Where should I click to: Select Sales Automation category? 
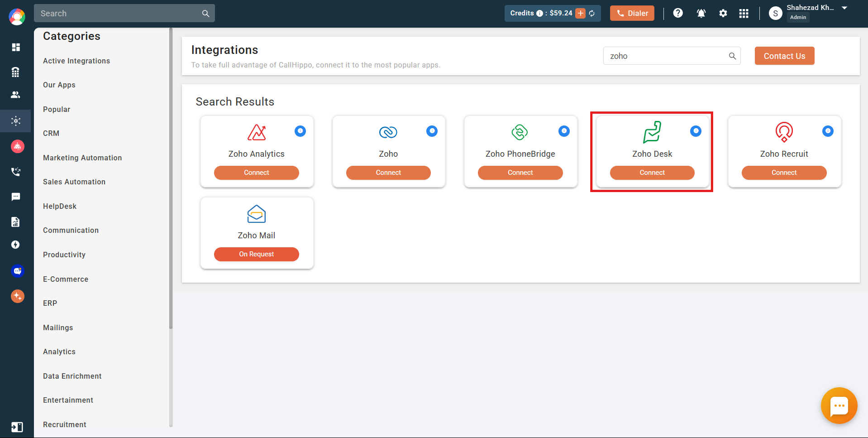(74, 182)
